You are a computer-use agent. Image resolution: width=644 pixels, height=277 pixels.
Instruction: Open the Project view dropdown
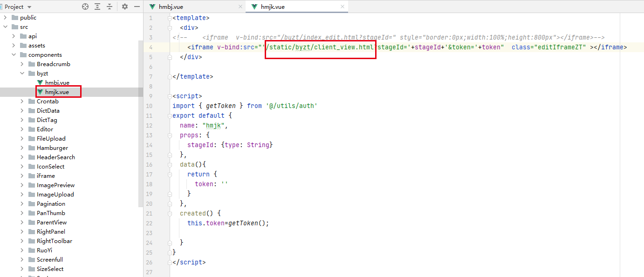[x=29, y=7]
